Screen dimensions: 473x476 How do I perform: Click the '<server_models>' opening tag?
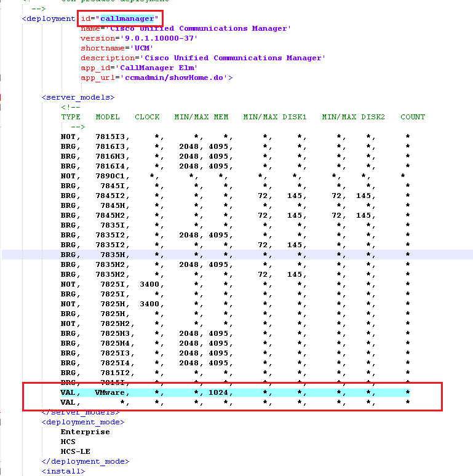(x=78, y=97)
